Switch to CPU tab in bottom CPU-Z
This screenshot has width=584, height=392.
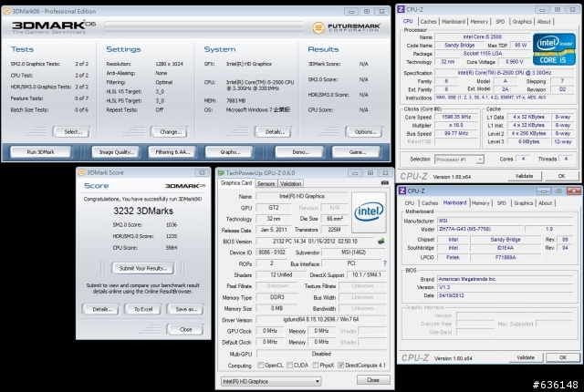pyautogui.click(x=410, y=203)
